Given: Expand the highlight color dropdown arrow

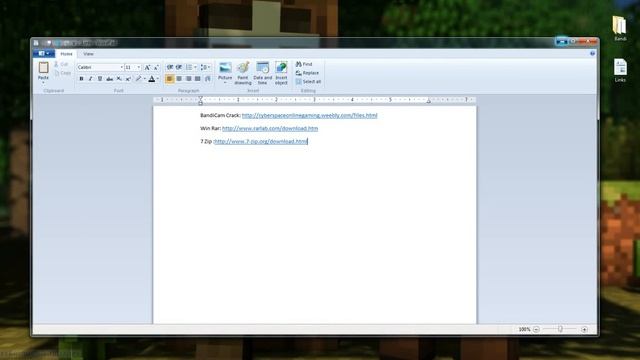Looking at the screenshot, I should [x=144, y=79].
